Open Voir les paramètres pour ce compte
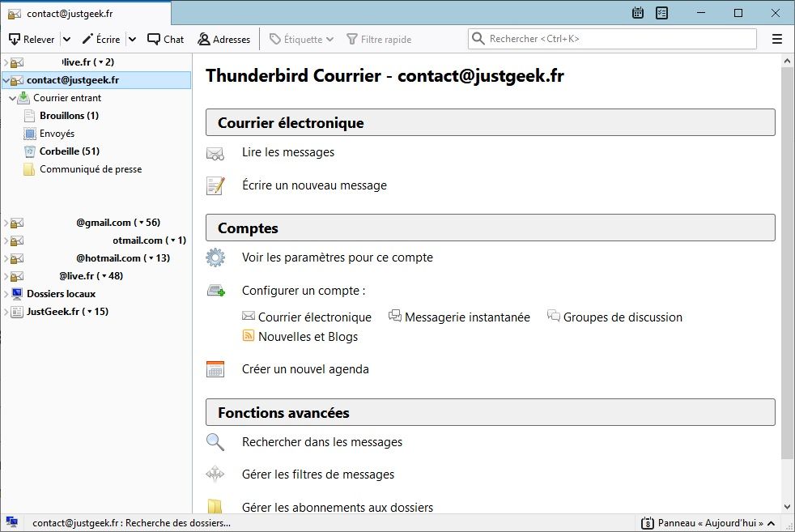 337,257
